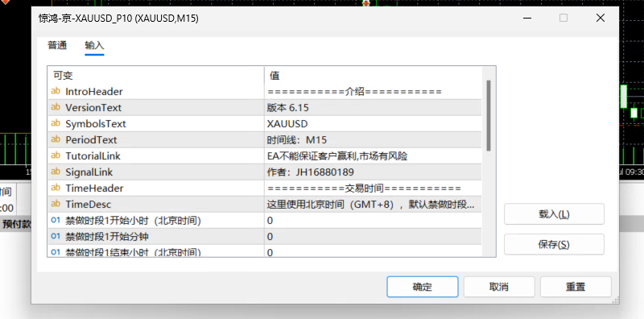
Task: Click the 重置 button
Action: [576, 287]
